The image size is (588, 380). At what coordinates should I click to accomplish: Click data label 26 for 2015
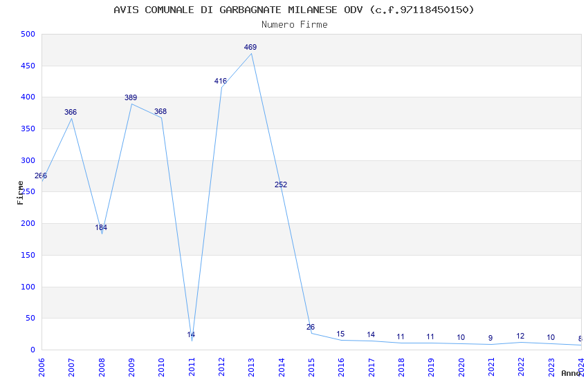(x=311, y=327)
